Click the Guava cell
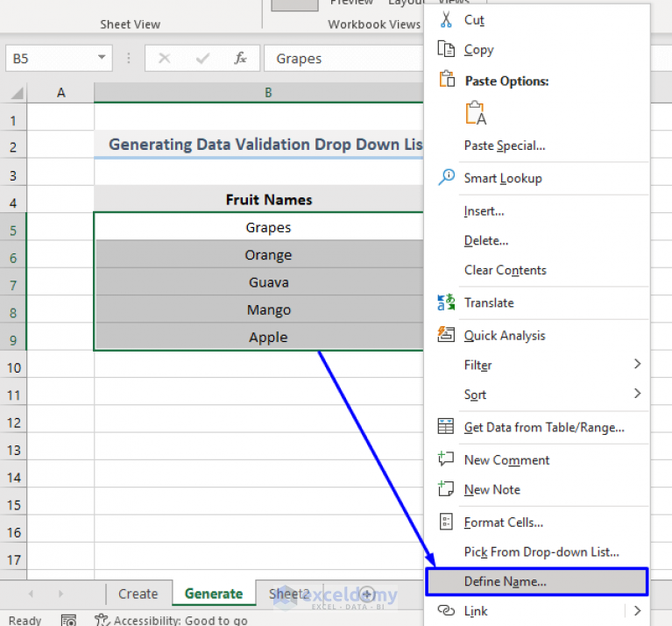Viewport: 672px width, 626px height. (258, 281)
